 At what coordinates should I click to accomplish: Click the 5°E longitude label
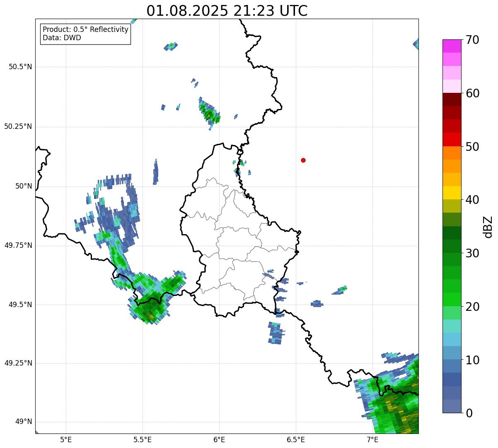pos(66,440)
